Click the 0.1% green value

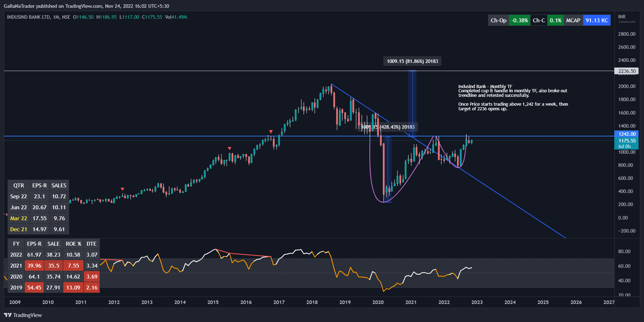point(555,20)
